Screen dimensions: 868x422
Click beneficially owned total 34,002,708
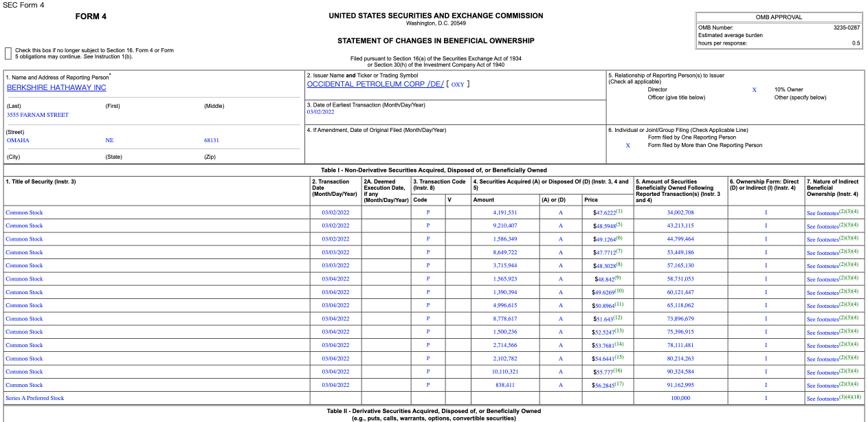680,212
